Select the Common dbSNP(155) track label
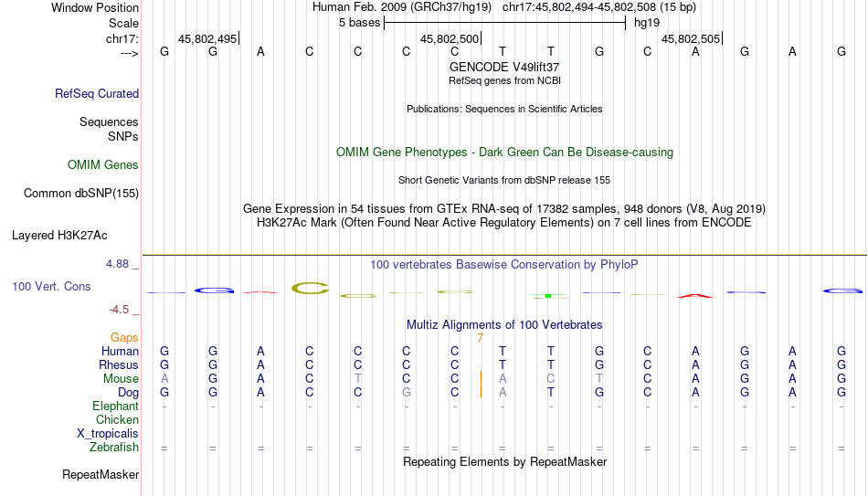Screen dimensions: 868x496 pos(81,194)
